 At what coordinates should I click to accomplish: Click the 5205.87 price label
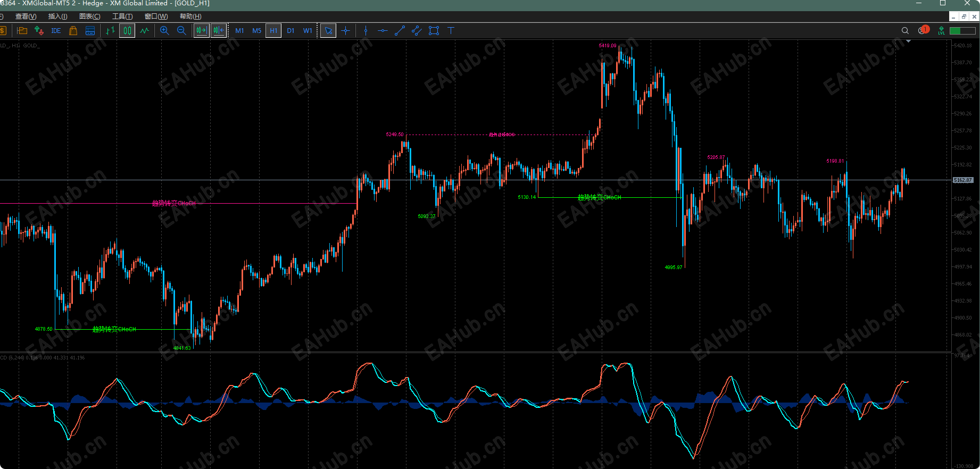pos(716,157)
